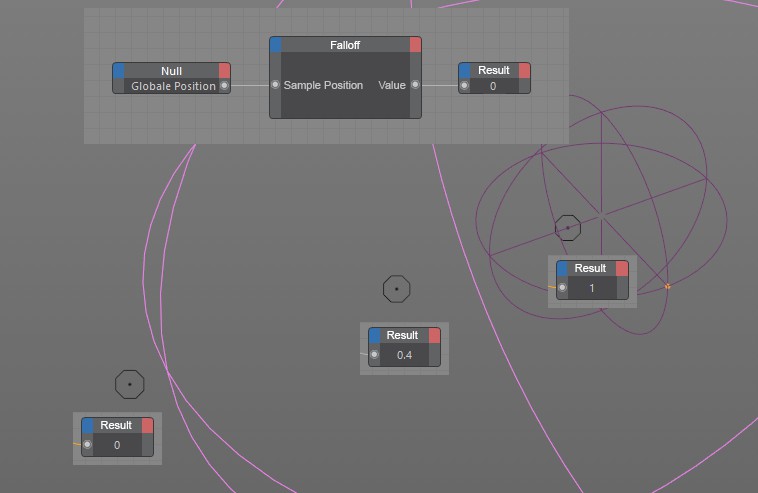Open red corner menu of Result beside Falloff

click(x=524, y=70)
